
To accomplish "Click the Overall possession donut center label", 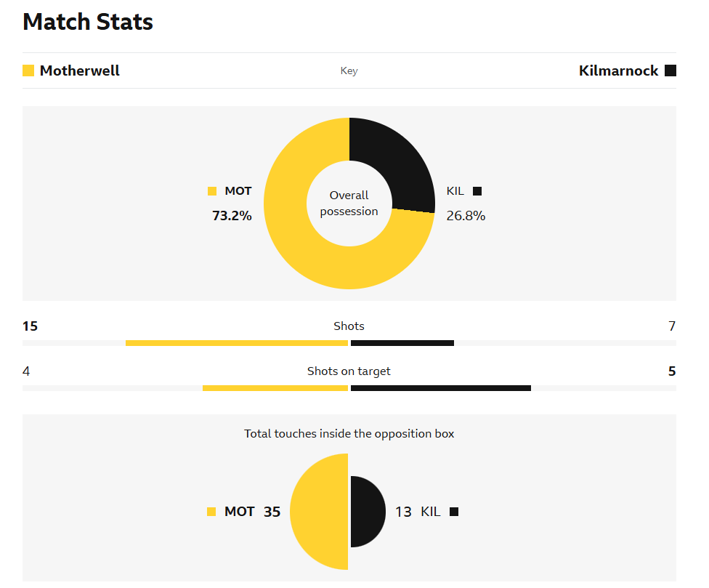I will [x=349, y=203].
